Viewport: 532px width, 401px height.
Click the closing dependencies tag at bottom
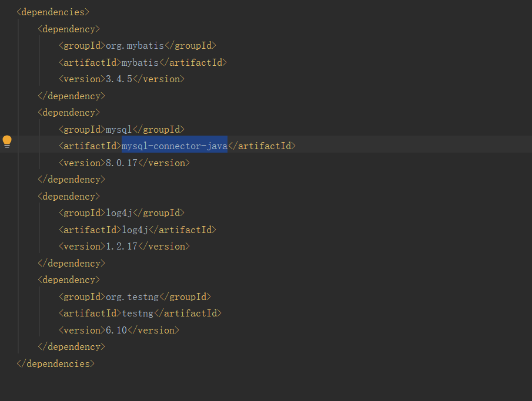(56, 363)
